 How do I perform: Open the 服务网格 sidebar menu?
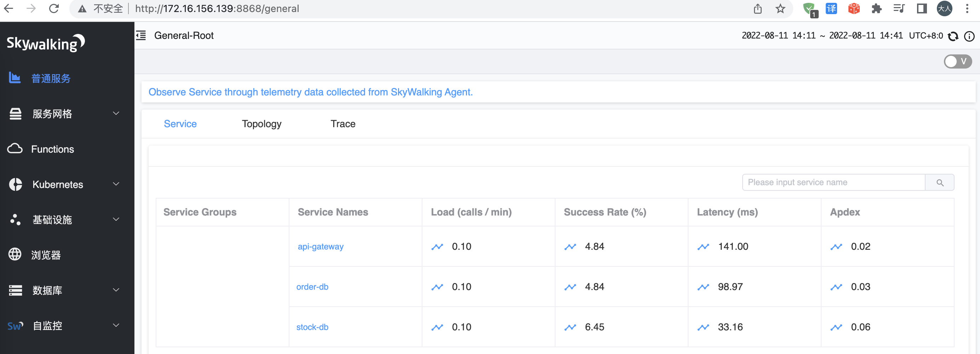tap(67, 113)
